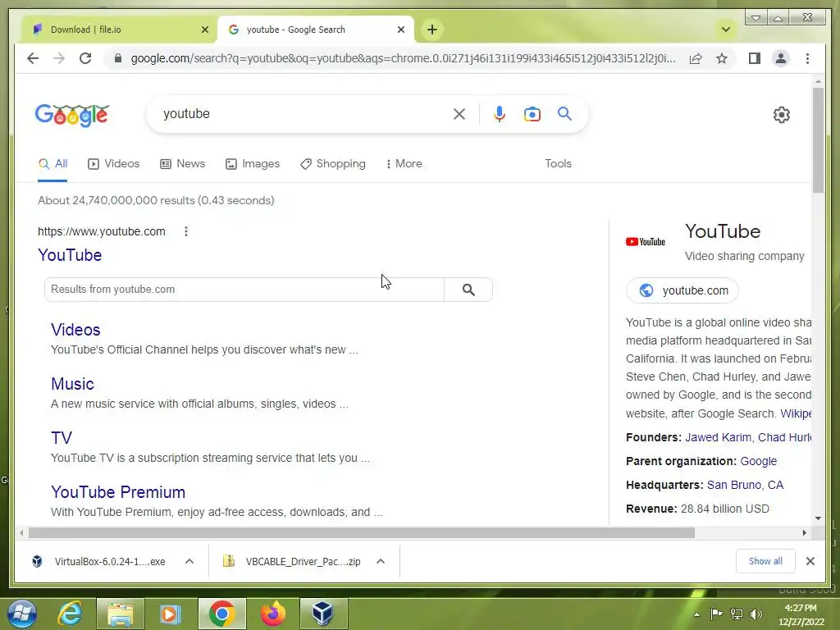
Task: Open options arrow for VirtualBox download
Action: [x=189, y=561]
